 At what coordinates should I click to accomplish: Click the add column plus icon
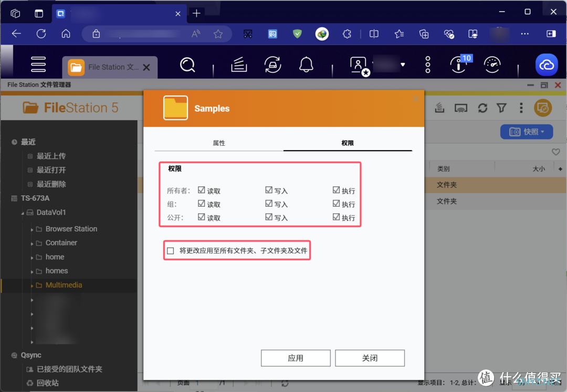coord(560,169)
